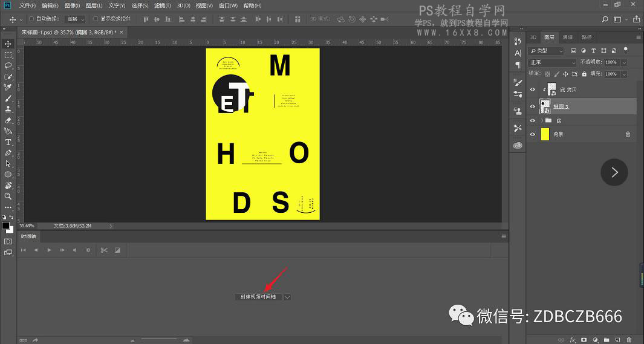Click the Change Screen Mode icon
Image resolution: width=644 pixels, height=344 pixels.
click(8, 253)
